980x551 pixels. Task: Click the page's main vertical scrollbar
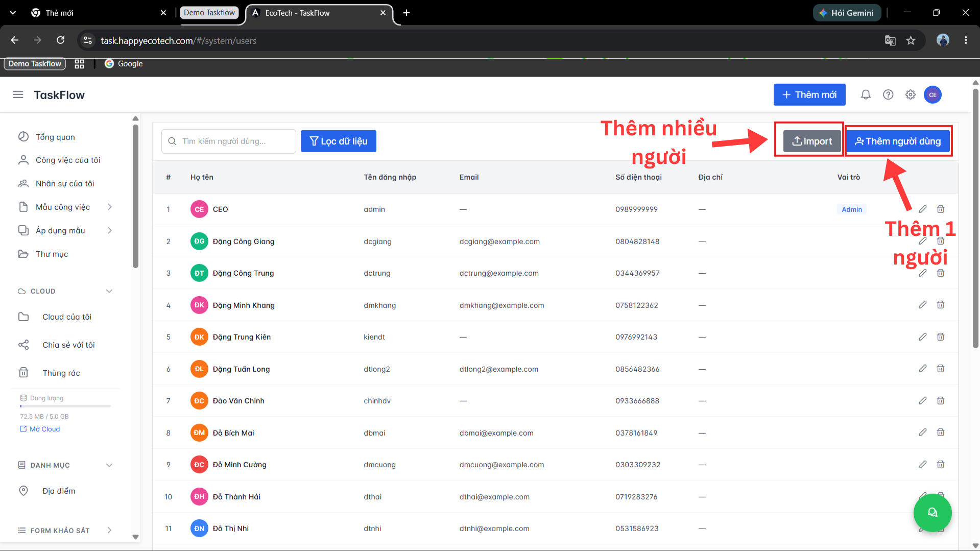tap(975, 219)
